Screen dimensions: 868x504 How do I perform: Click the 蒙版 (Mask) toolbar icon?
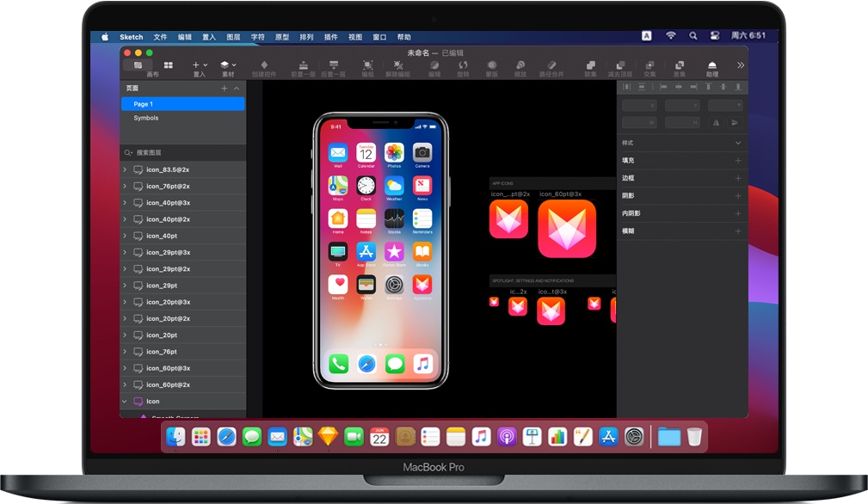pyautogui.click(x=492, y=65)
